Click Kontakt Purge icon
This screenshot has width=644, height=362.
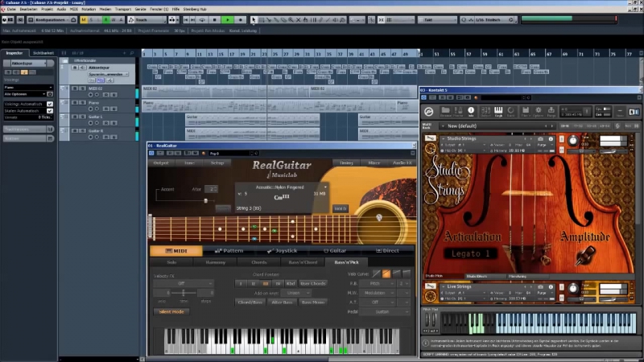pos(551,111)
